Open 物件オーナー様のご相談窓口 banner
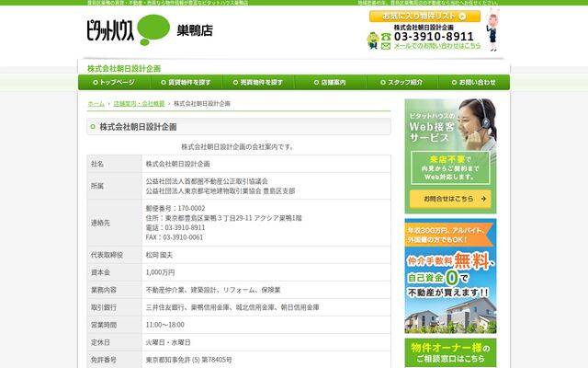 [x=450, y=352]
